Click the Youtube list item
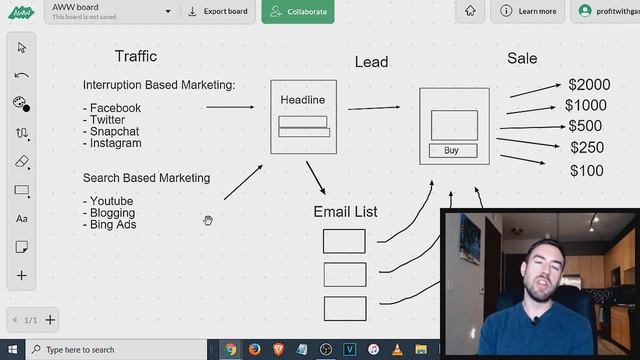This screenshot has width=640, height=360. 108,201
